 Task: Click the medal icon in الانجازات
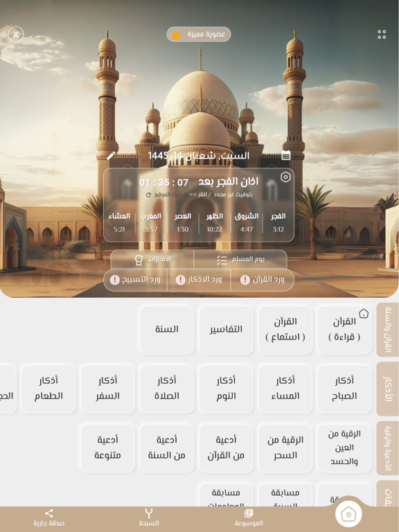click(139, 260)
